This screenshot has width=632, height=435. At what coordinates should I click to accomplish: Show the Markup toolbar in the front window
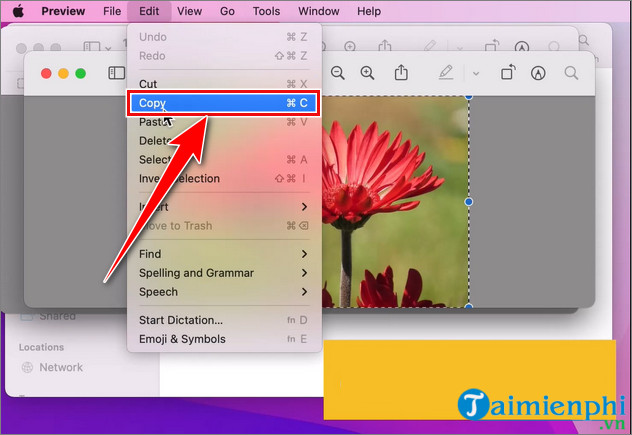[x=538, y=73]
